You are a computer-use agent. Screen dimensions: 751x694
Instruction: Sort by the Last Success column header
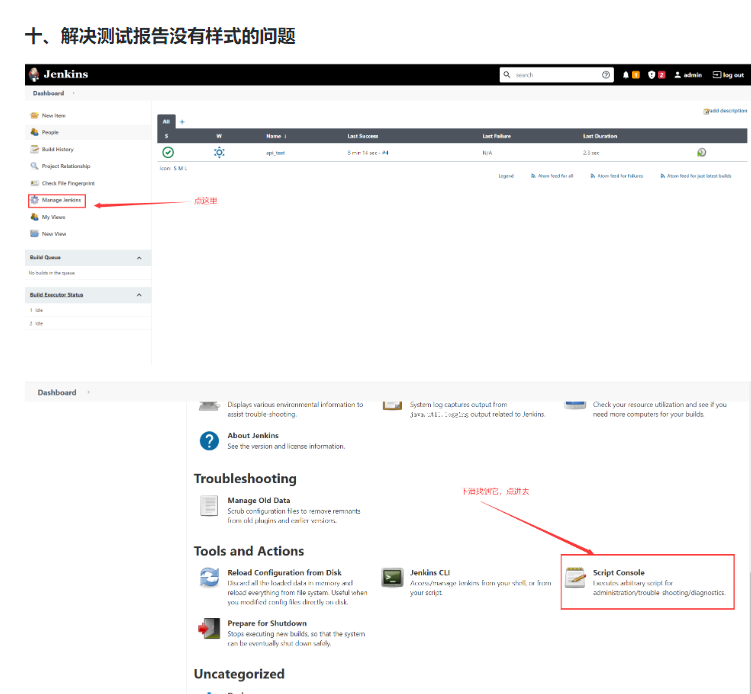pos(363,137)
